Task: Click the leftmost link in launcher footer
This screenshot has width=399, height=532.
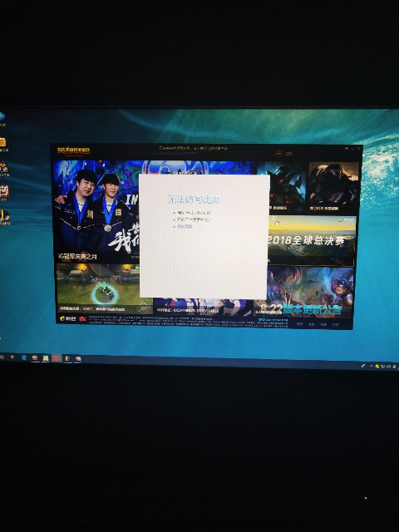Action: (299, 324)
